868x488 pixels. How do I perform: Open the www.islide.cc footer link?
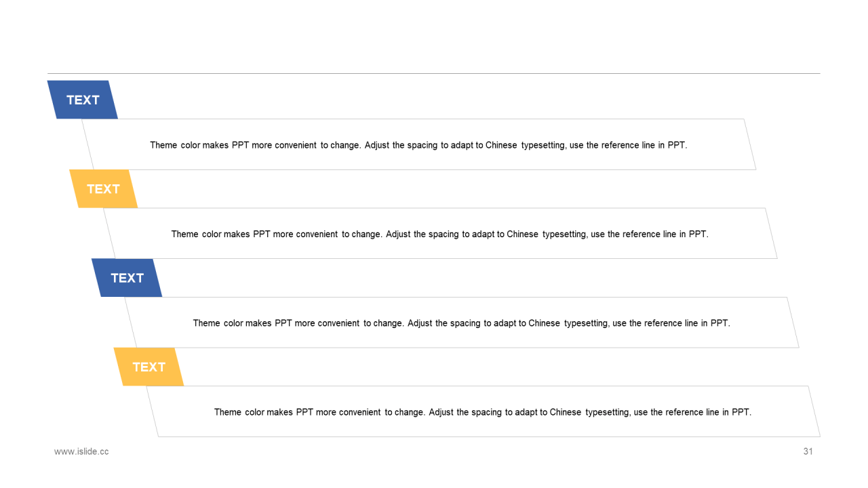tap(81, 451)
